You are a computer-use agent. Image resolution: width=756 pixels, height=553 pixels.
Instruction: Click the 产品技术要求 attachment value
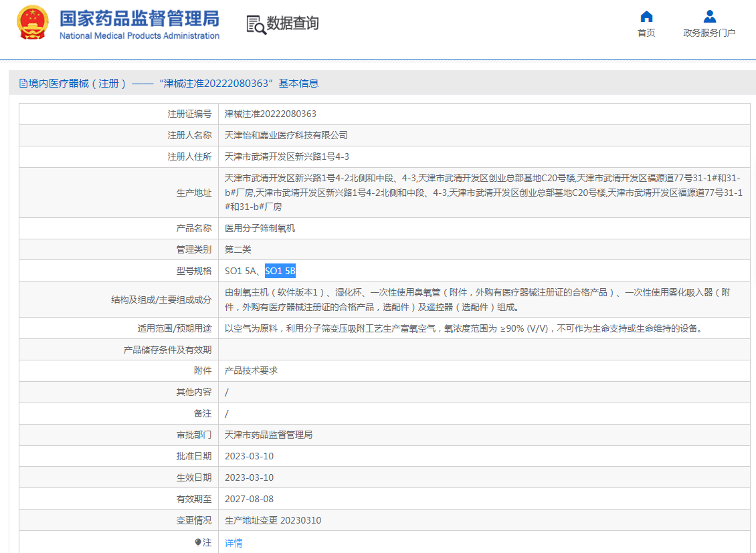(251, 371)
